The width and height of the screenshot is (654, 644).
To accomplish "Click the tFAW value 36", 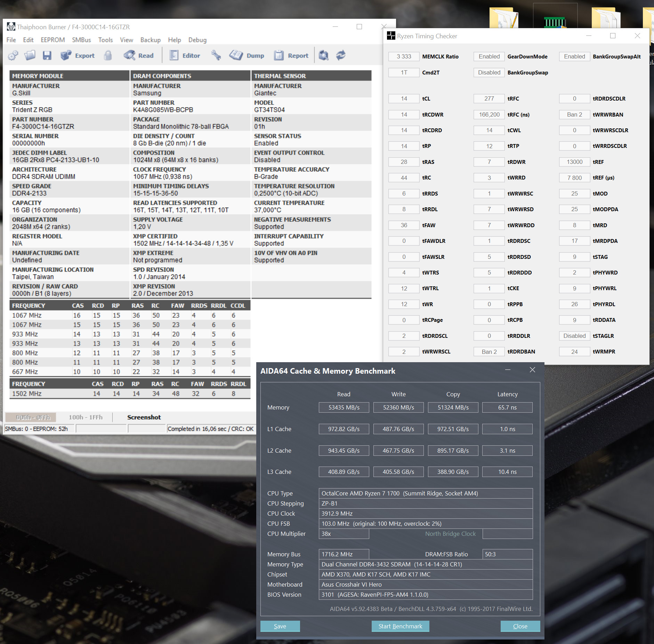I will click(x=404, y=225).
